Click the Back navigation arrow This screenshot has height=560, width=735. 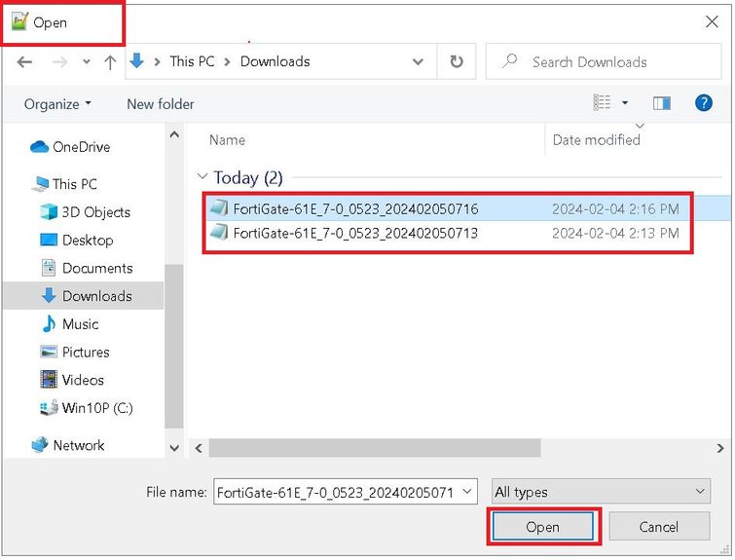pos(24,62)
